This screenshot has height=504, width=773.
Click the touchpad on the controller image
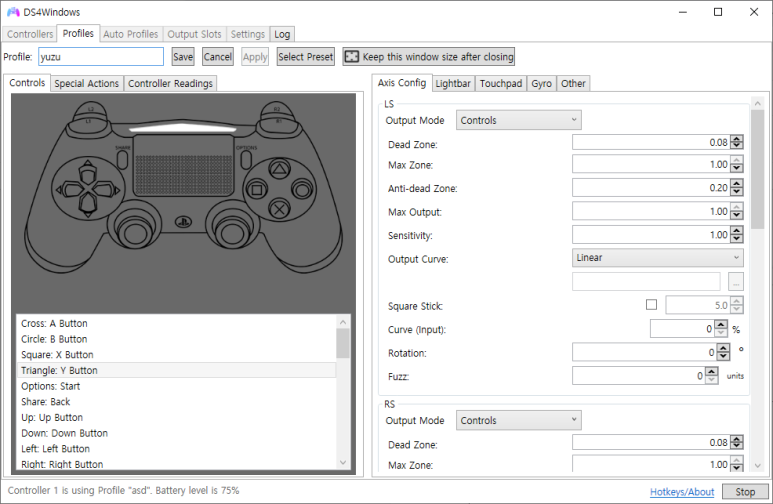183,165
